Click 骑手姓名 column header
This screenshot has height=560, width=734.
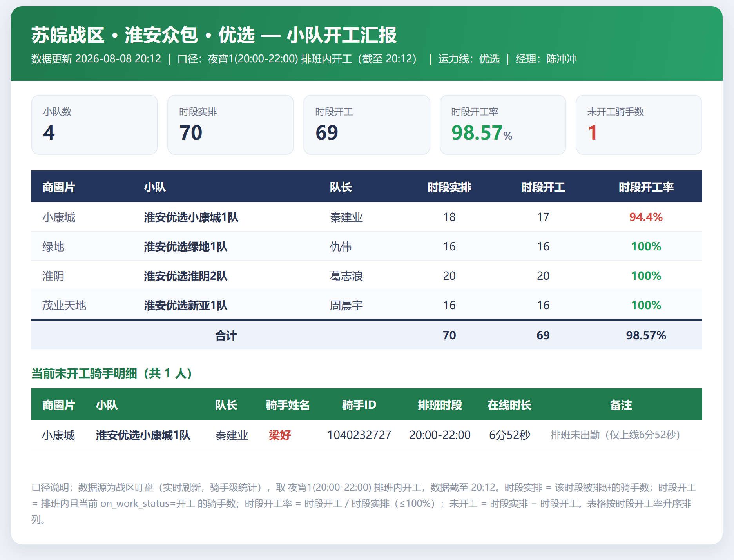tap(288, 405)
